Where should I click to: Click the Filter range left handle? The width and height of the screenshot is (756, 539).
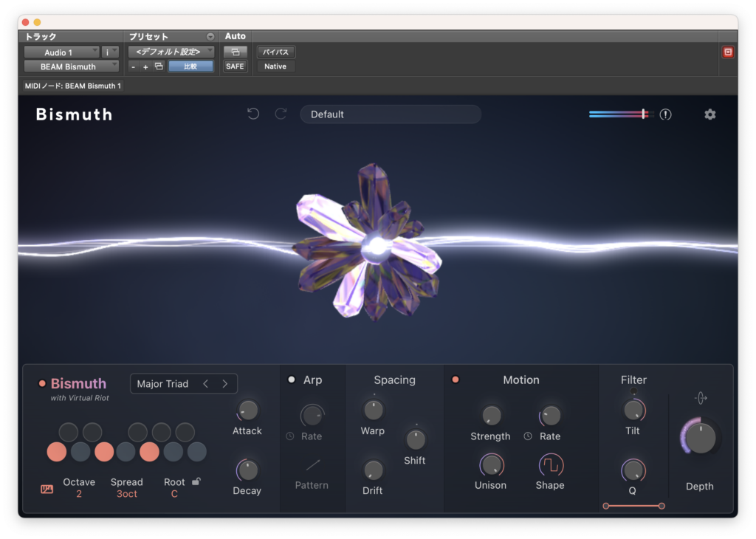tap(606, 506)
